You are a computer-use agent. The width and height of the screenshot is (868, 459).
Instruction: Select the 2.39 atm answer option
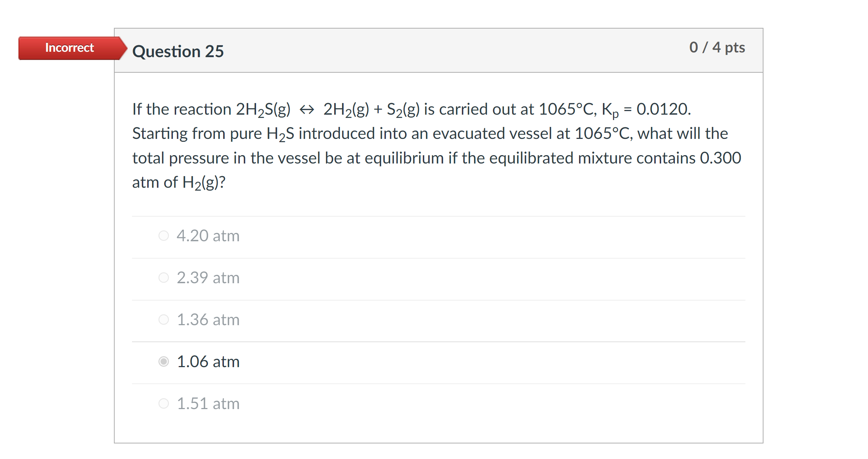point(163,277)
